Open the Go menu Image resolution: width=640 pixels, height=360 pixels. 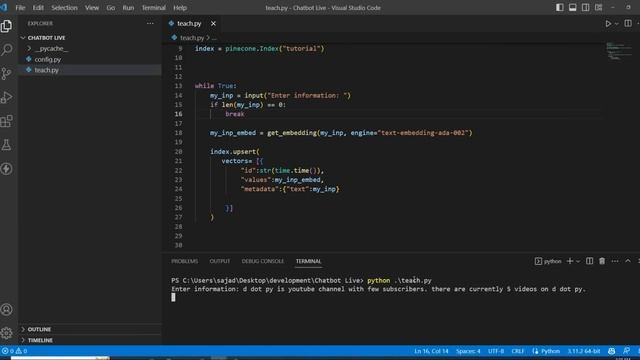coord(111,8)
